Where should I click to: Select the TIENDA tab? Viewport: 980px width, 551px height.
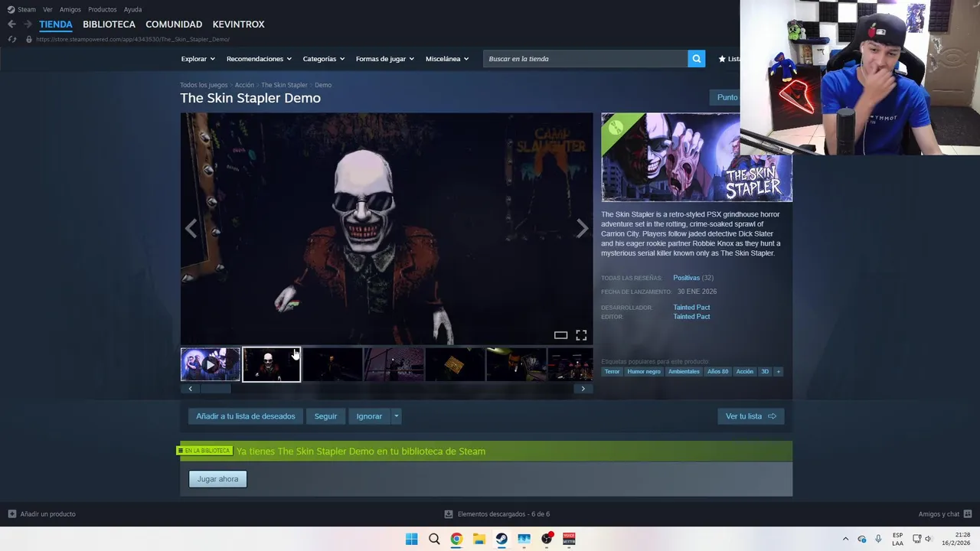point(56,24)
